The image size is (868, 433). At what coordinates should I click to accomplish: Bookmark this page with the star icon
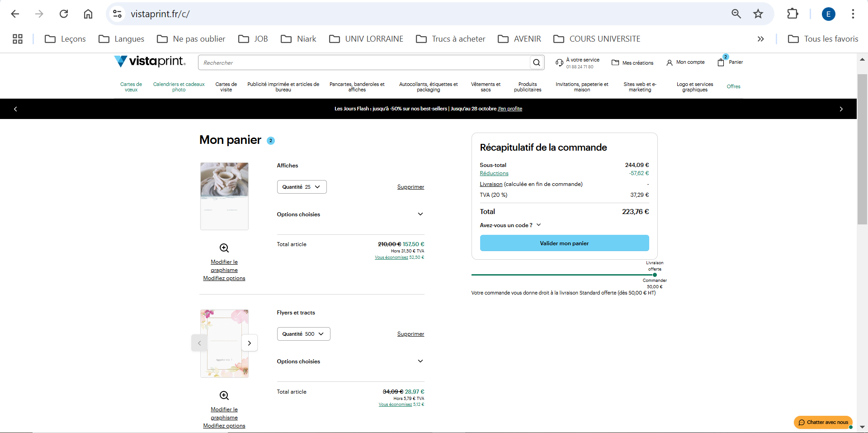tap(758, 14)
